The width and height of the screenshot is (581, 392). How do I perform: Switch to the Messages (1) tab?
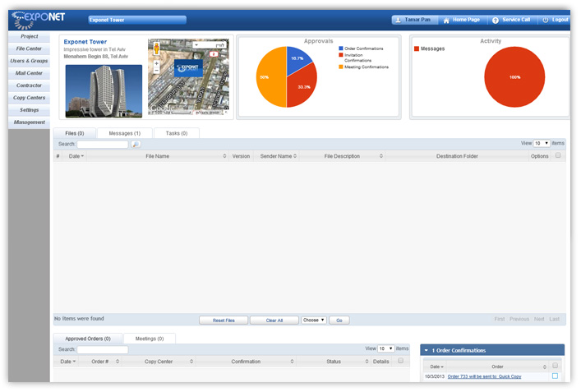(125, 133)
